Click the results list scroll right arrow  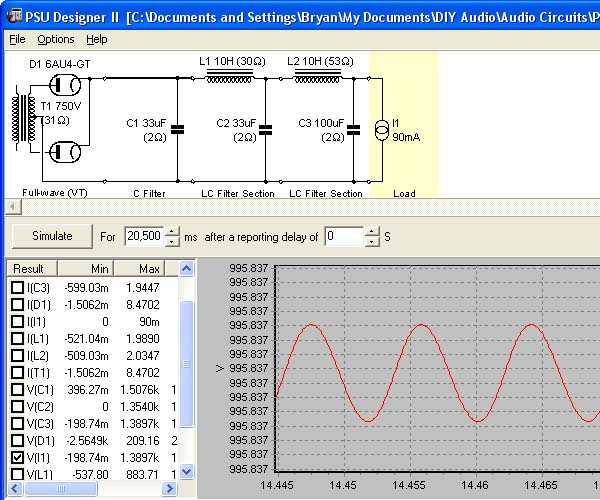coord(170,488)
